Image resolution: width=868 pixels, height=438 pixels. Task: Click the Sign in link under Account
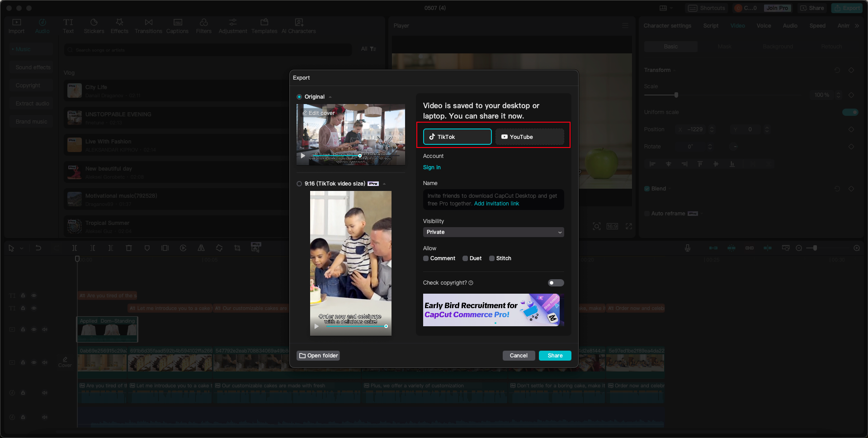[432, 167]
